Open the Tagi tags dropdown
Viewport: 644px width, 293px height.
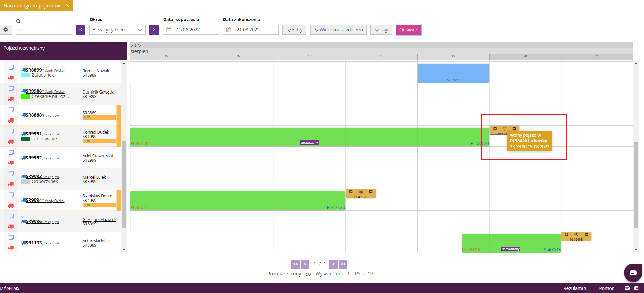pos(381,30)
